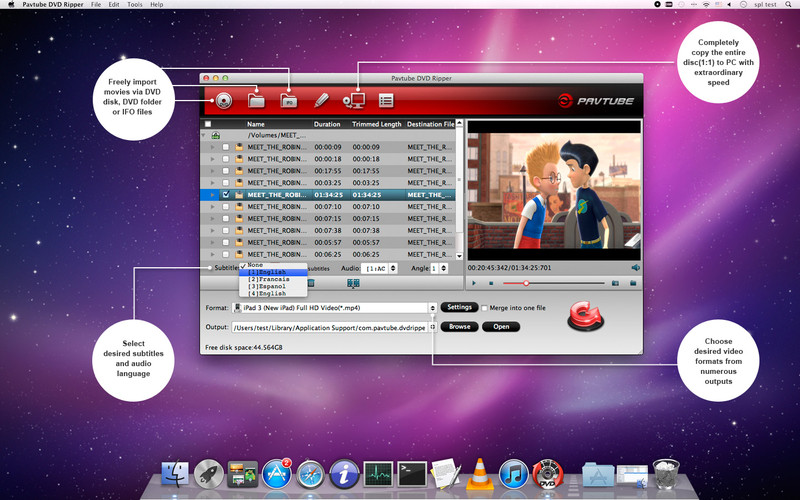Open the Audio track selector

[x=379, y=268]
